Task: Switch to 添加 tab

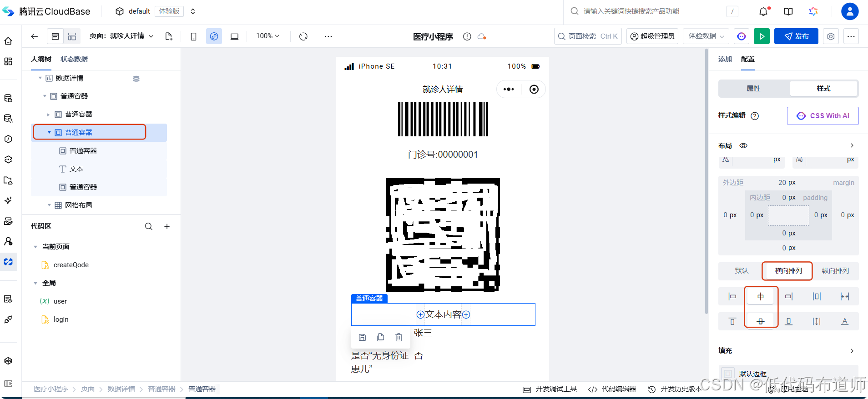Action: 725,59
